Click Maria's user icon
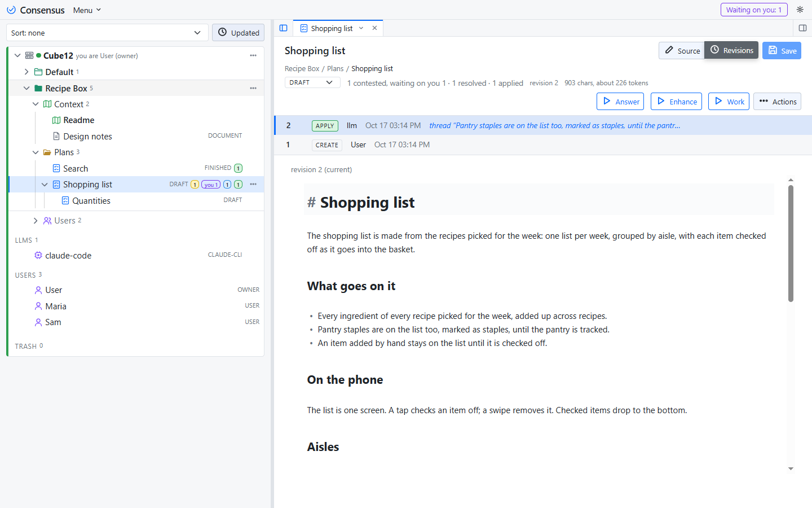 coord(38,306)
